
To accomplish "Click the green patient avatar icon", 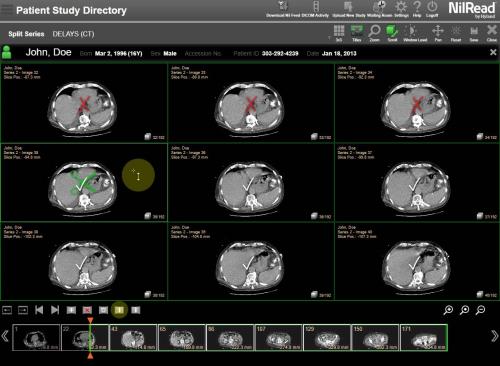I will tap(7, 52).
